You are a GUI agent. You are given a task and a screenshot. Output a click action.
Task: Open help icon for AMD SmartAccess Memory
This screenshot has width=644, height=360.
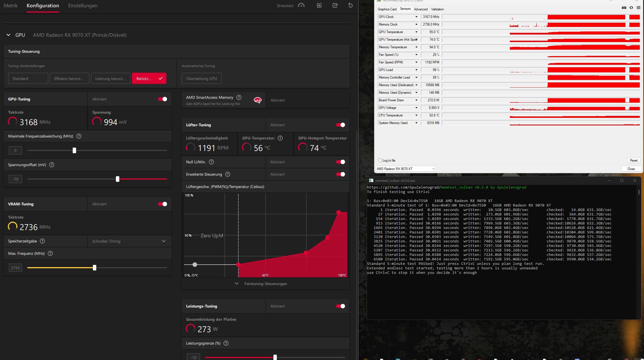pyautogui.click(x=239, y=97)
